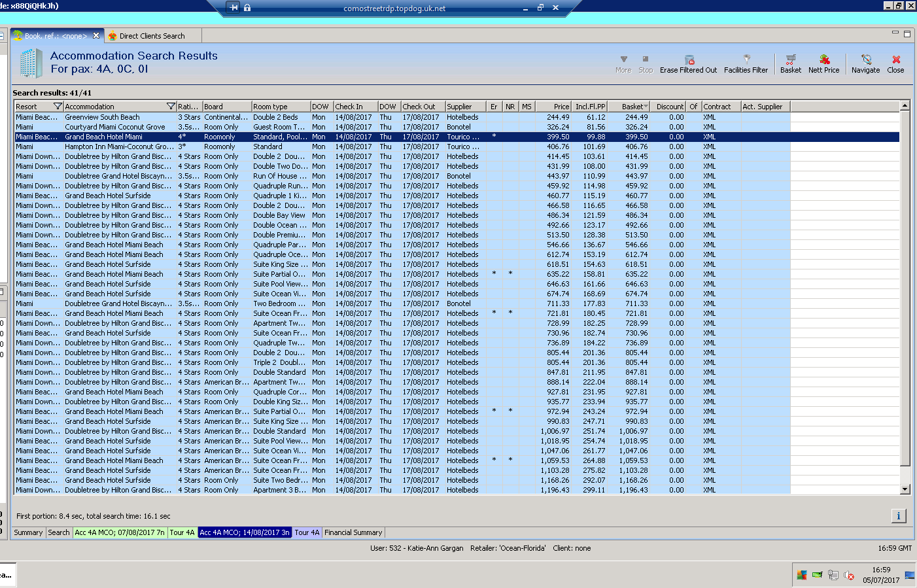Click the information button at bottom right

[898, 515]
